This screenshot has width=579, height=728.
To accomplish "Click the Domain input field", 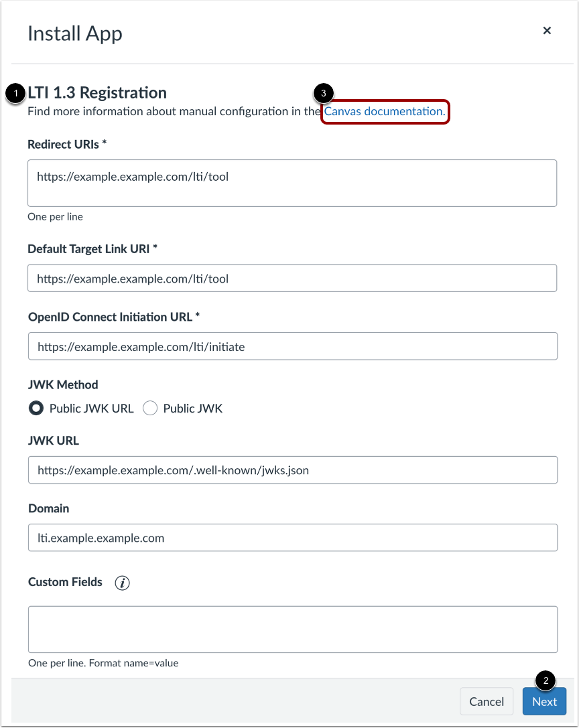I will point(292,537).
